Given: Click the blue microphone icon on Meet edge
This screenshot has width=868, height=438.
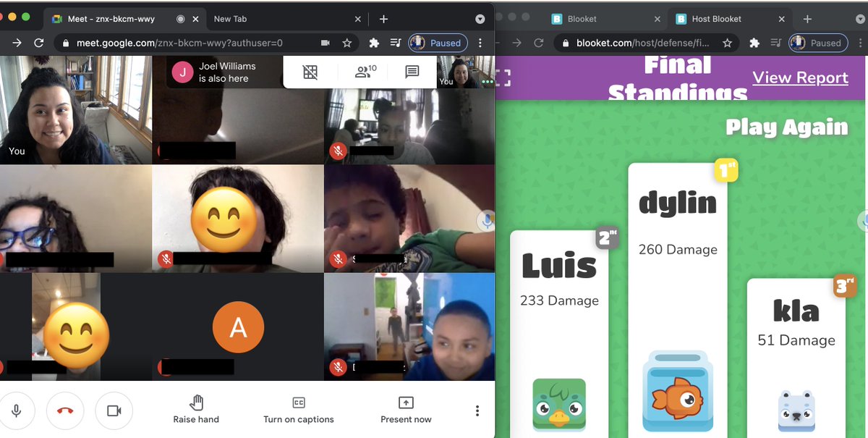Looking at the screenshot, I should (x=487, y=221).
